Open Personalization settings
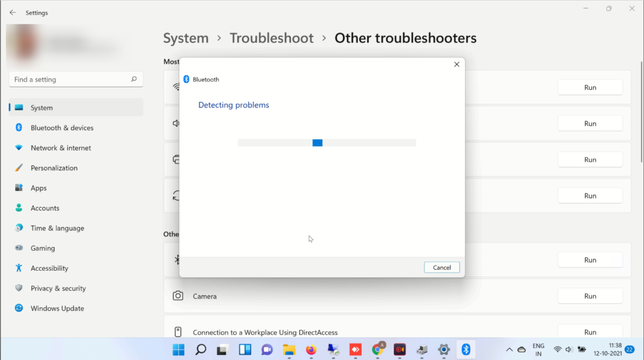Viewport: 644px width, 360px height. pyautogui.click(x=76, y=168)
